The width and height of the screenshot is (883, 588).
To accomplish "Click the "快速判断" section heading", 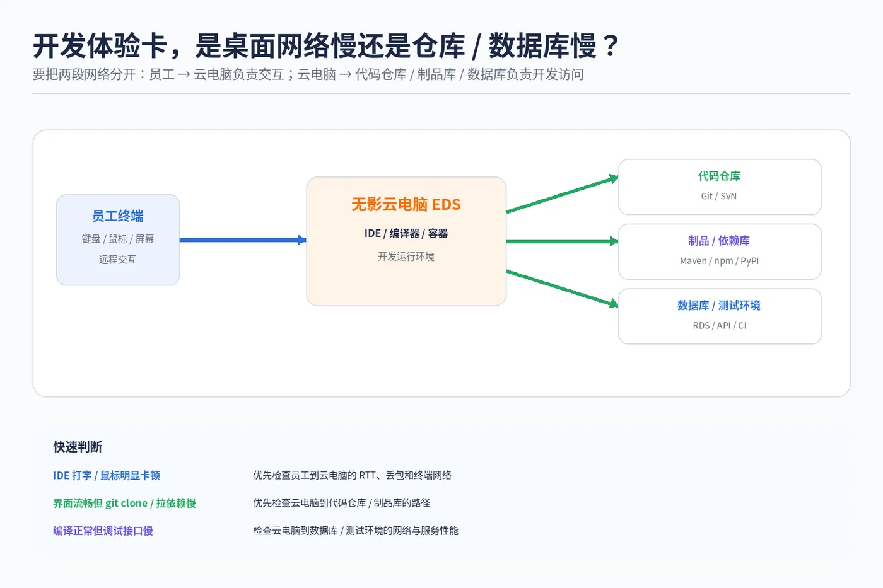I will tap(78, 447).
